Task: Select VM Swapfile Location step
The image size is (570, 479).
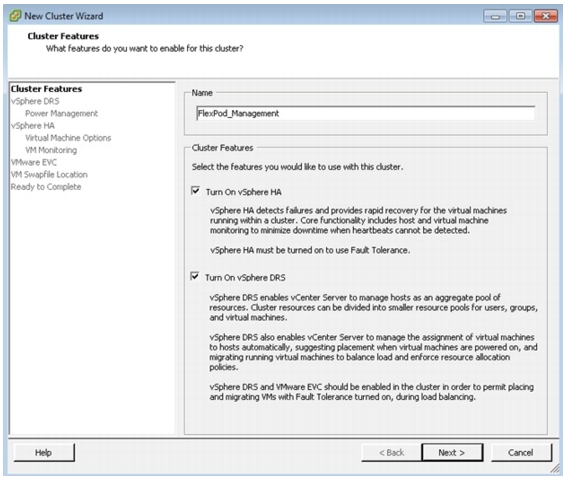Action: click(49, 174)
